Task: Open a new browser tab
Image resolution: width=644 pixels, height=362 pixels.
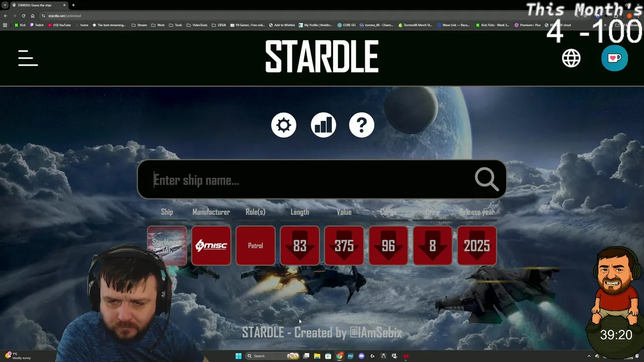Action: point(73,5)
